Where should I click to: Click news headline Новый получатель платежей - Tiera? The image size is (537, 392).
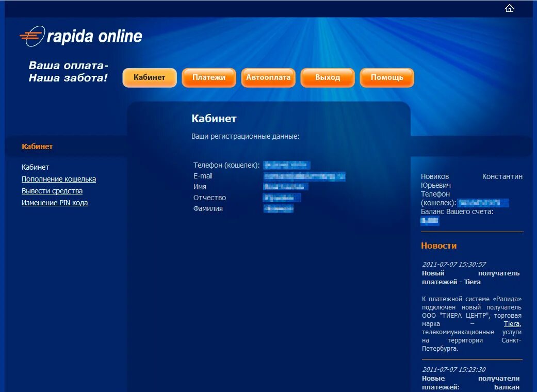coord(470,277)
